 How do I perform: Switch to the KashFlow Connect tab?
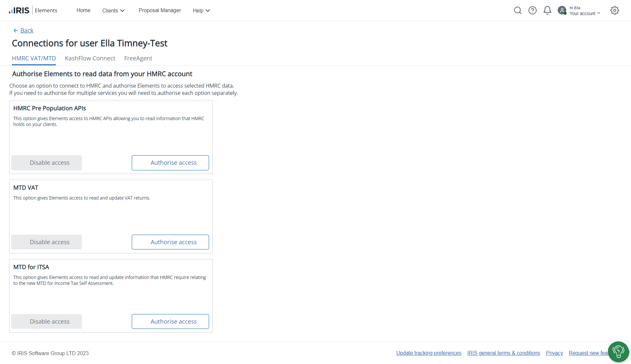(x=90, y=58)
